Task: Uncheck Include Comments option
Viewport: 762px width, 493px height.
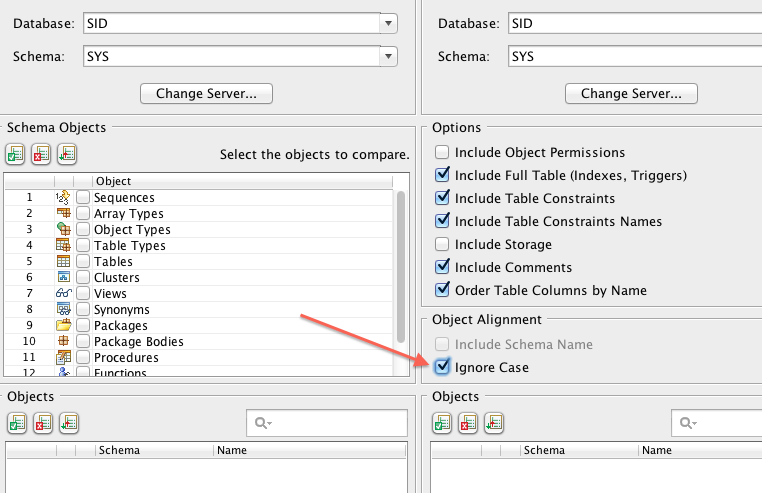Action: (x=442, y=267)
